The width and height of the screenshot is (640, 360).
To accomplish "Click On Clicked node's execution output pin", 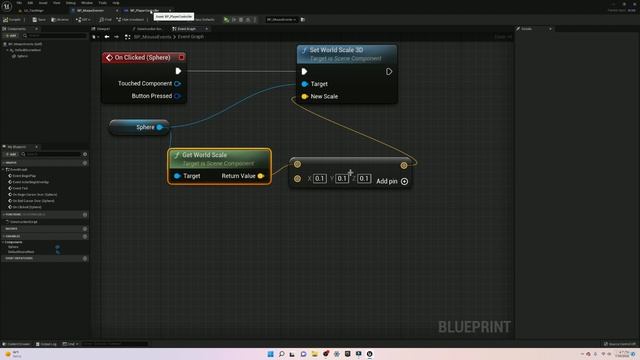I will (x=178, y=71).
